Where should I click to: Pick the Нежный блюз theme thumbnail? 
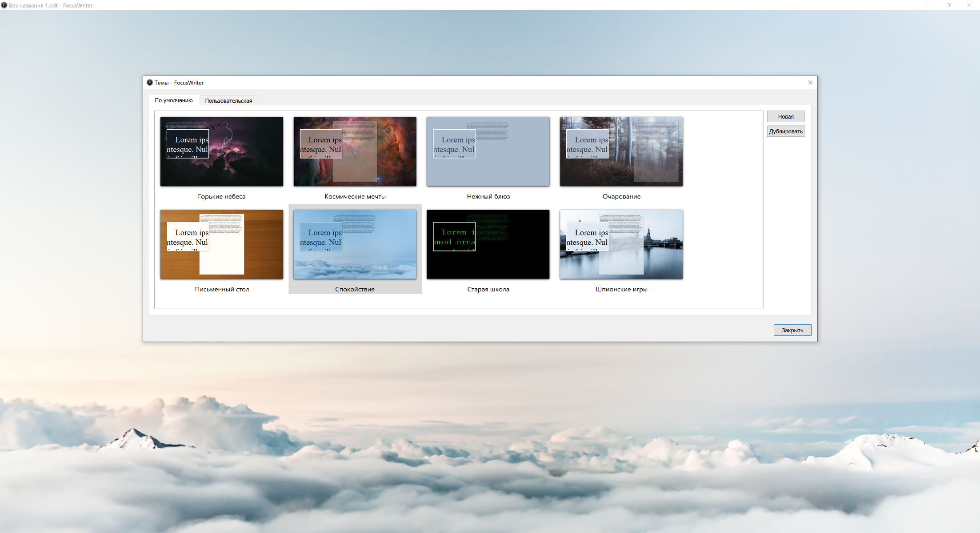coord(488,151)
